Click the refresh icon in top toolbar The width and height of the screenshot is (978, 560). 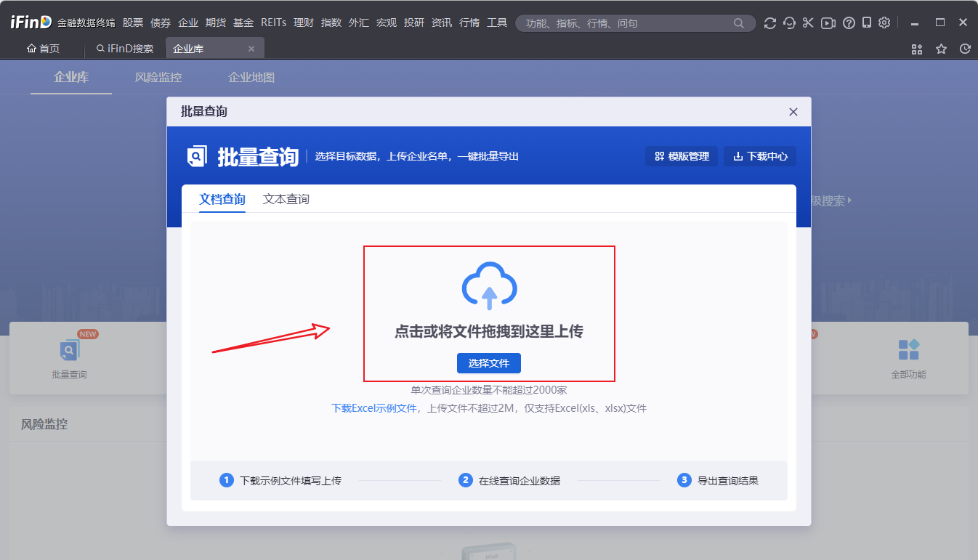click(770, 23)
